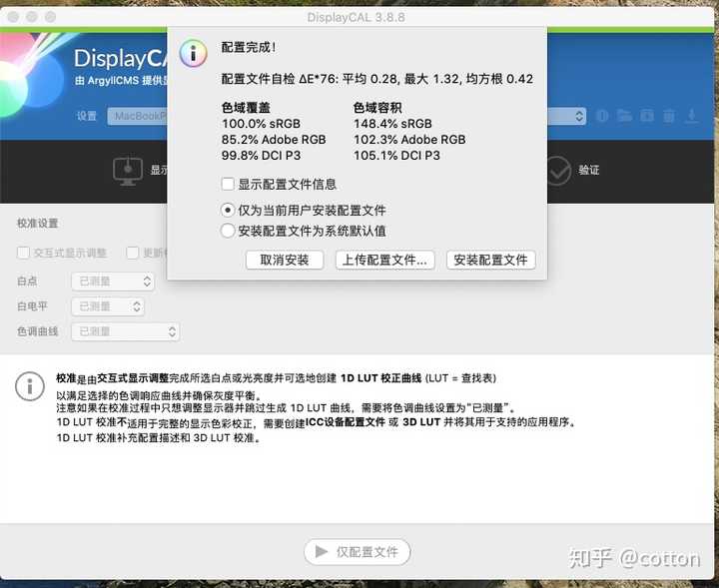The width and height of the screenshot is (719, 588).
Task: Click the 校准设置 section label
Action: [x=38, y=224]
